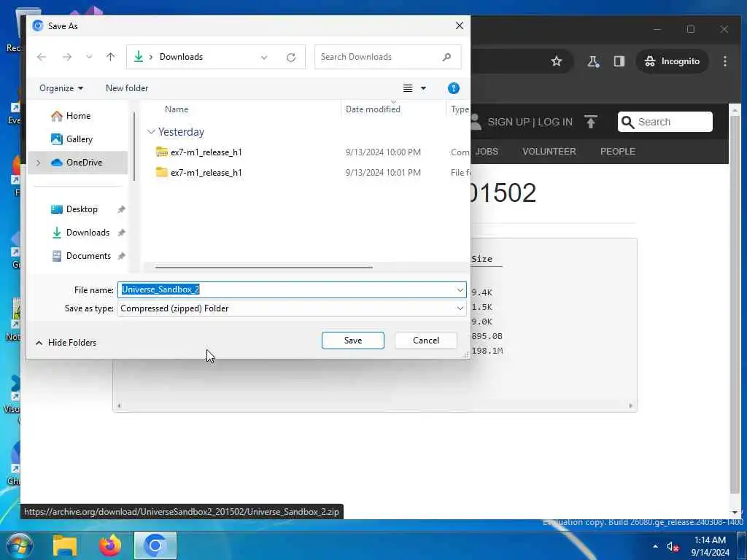Sort by Date modified column
Viewport: 747px width, 560px height.
[373, 109]
